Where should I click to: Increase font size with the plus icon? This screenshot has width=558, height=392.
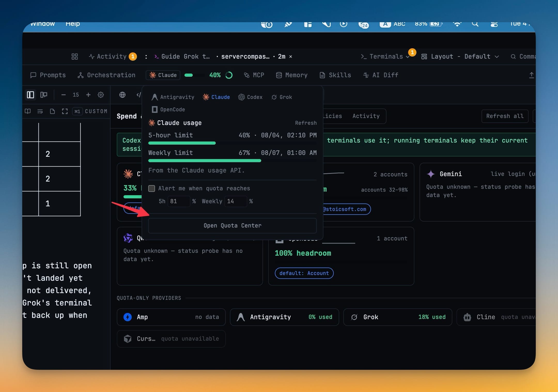(88, 95)
